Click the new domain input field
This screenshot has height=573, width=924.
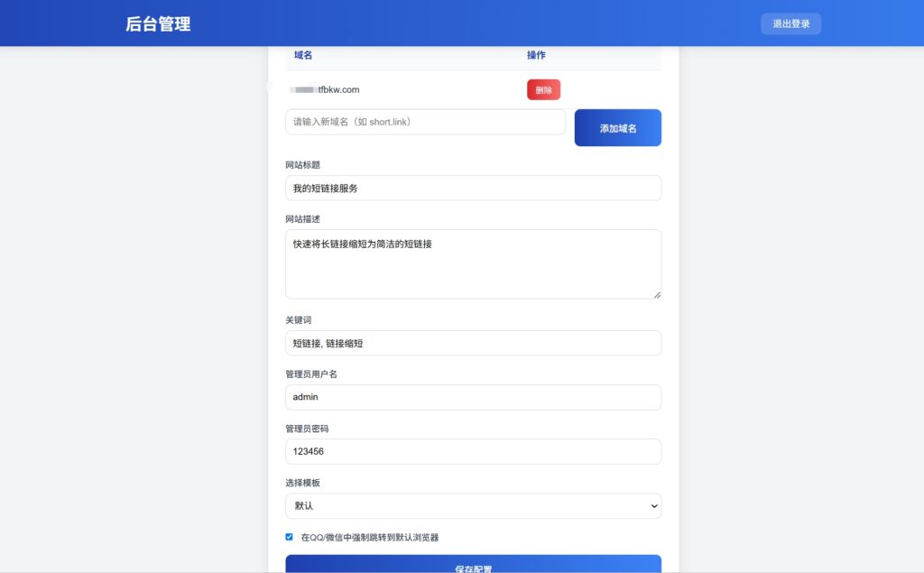point(425,121)
